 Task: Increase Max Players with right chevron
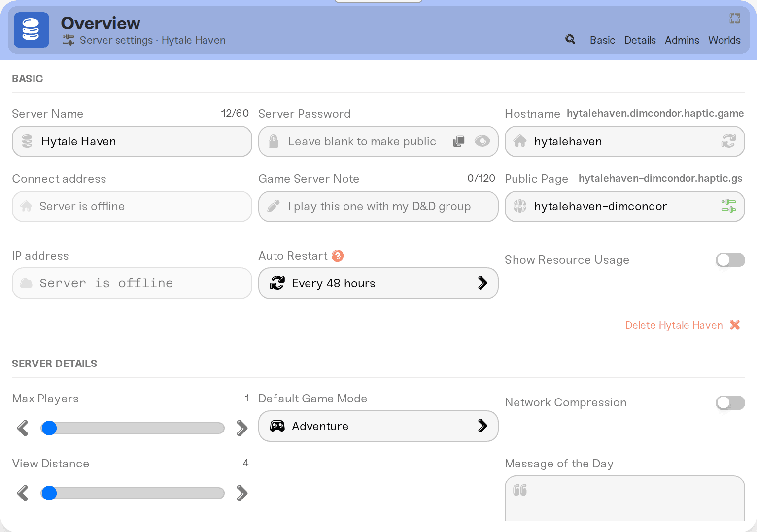click(241, 428)
